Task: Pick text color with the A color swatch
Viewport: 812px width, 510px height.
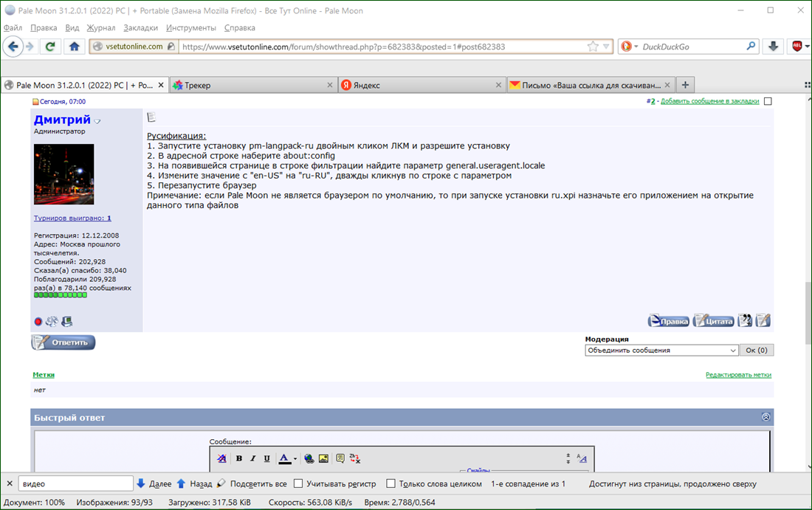Action: 284,458
